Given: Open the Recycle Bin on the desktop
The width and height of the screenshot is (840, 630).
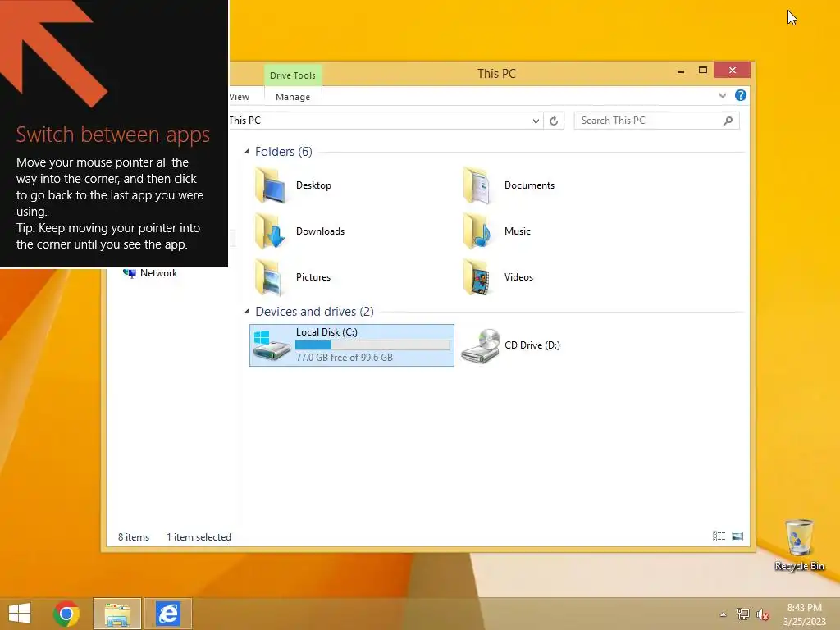Looking at the screenshot, I should [799, 545].
